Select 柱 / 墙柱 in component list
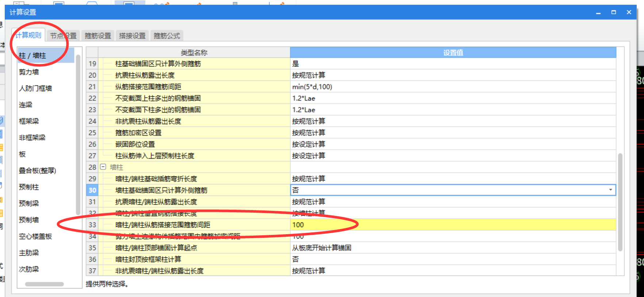The height and width of the screenshot is (297, 644). pyautogui.click(x=46, y=56)
